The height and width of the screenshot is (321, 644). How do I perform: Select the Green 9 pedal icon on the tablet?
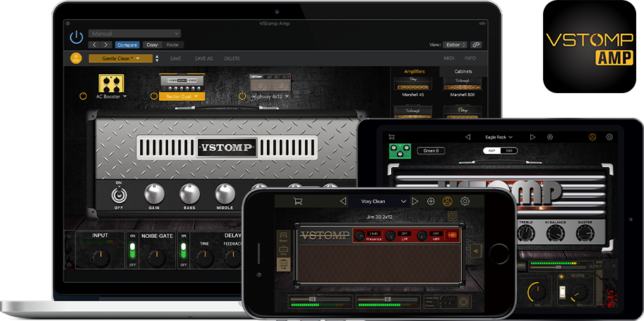[x=400, y=150]
